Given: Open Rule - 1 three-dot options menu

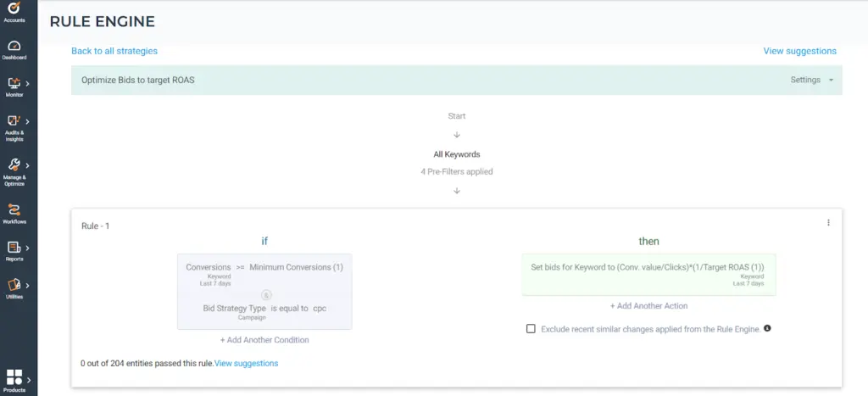Looking at the screenshot, I should pos(828,223).
